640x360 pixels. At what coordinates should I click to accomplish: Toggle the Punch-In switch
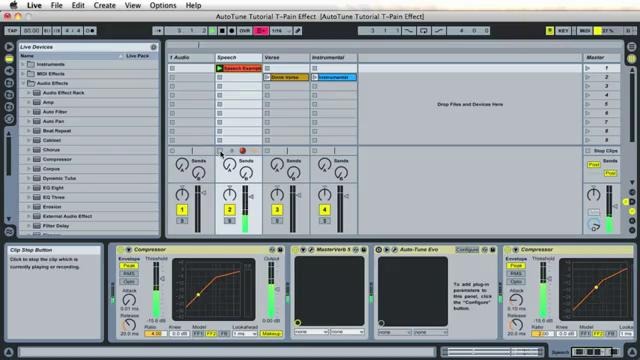tap(409, 31)
